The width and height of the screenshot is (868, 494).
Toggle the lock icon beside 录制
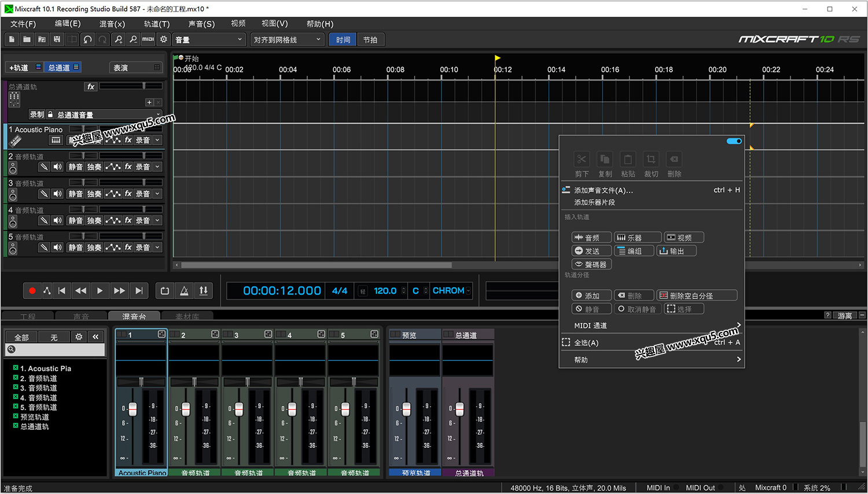[50, 115]
